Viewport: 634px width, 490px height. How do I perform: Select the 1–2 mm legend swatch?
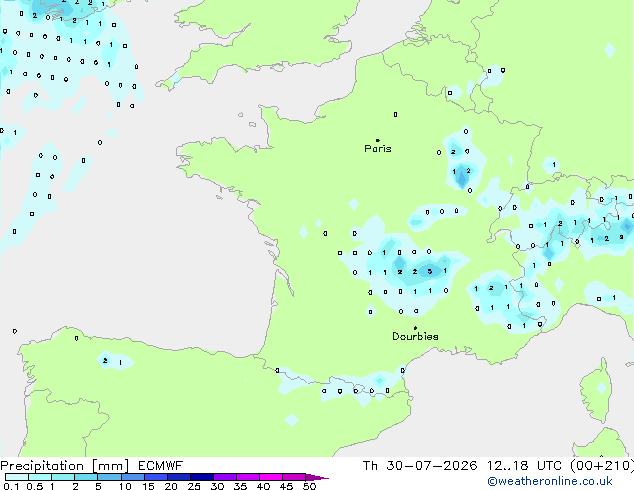click(63, 477)
